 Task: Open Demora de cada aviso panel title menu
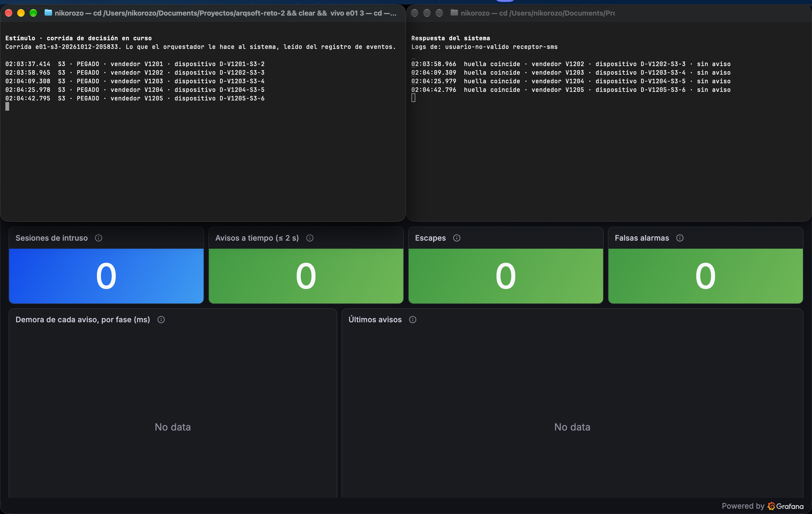83,320
